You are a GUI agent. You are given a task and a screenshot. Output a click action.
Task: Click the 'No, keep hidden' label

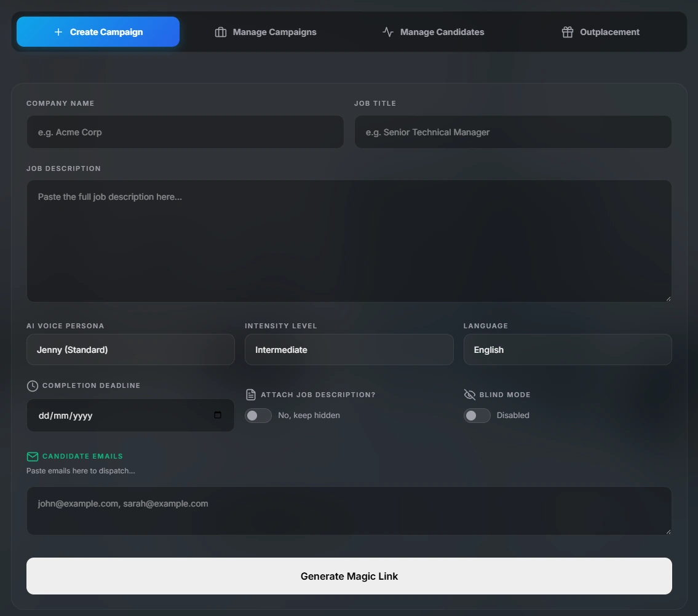click(309, 415)
